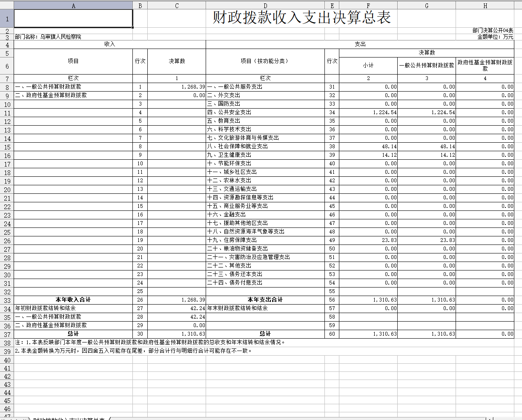Click the 十九、住房保障支出 cell
Viewport: 522px width, 420px height.
coord(265,240)
